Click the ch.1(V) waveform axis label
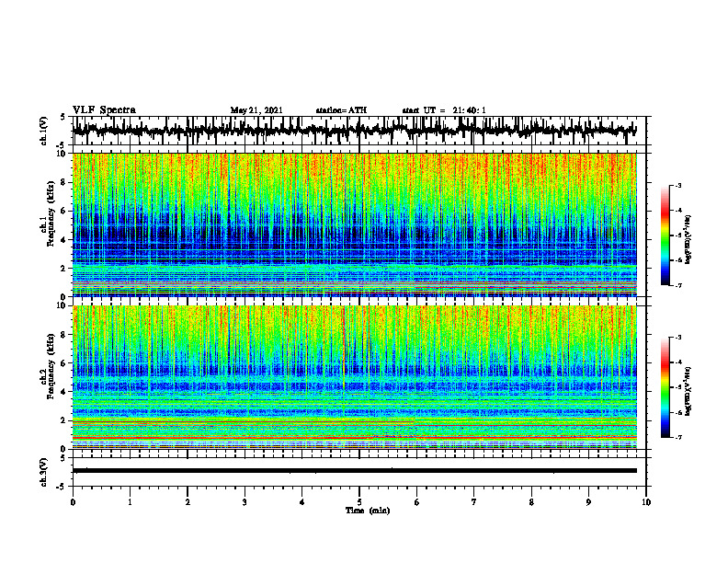Image resolution: width=728 pixels, height=563 pixels. [44, 131]
